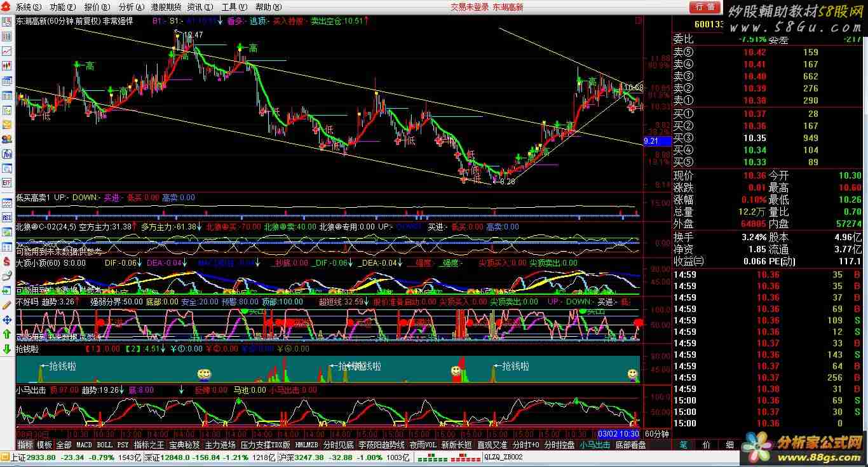This screenshot has width=868, height=467.
Task: Open the 功能(F) menu
Action: pos(62,7)
